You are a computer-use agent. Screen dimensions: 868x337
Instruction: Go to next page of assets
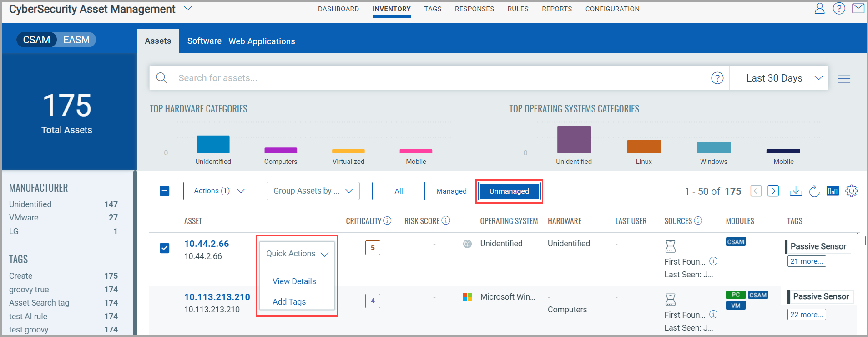point(773,191)
